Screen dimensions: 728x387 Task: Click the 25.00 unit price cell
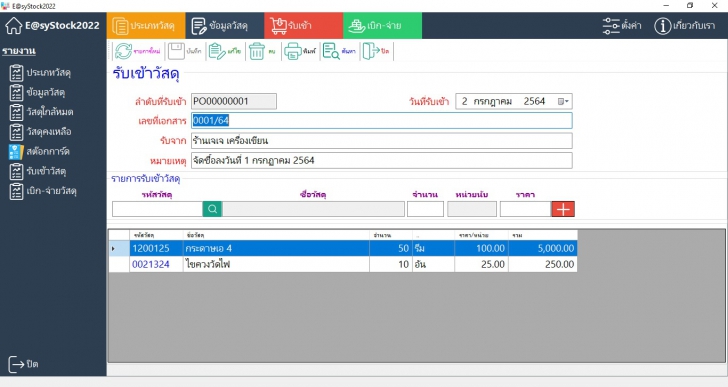(x=481, y=264)
